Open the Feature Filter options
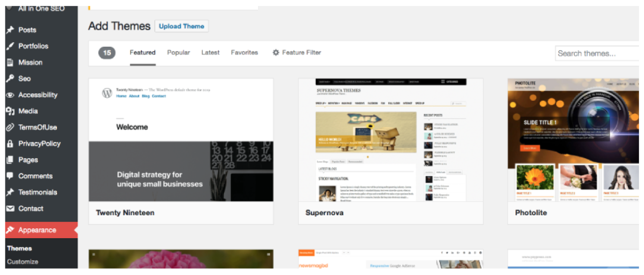Viewport: 644px width, 275px height. [x=297, y=53]
